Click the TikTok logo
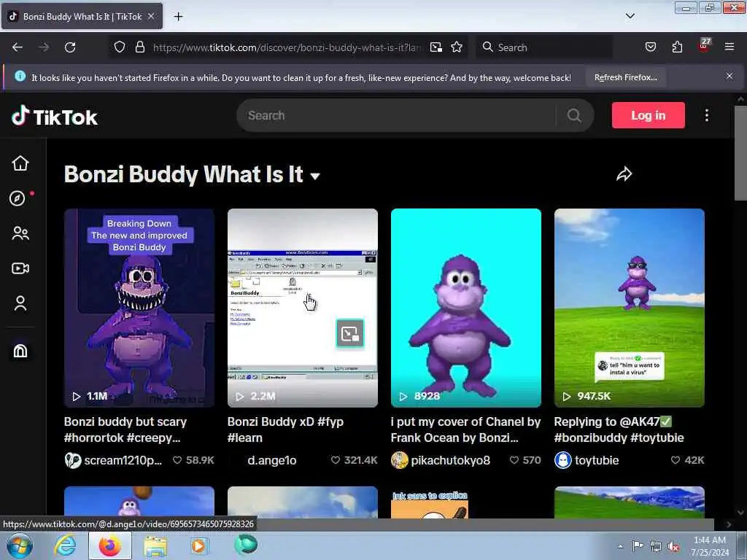Image resolution: width=747 pixels, height=560 pixels. 54,116
